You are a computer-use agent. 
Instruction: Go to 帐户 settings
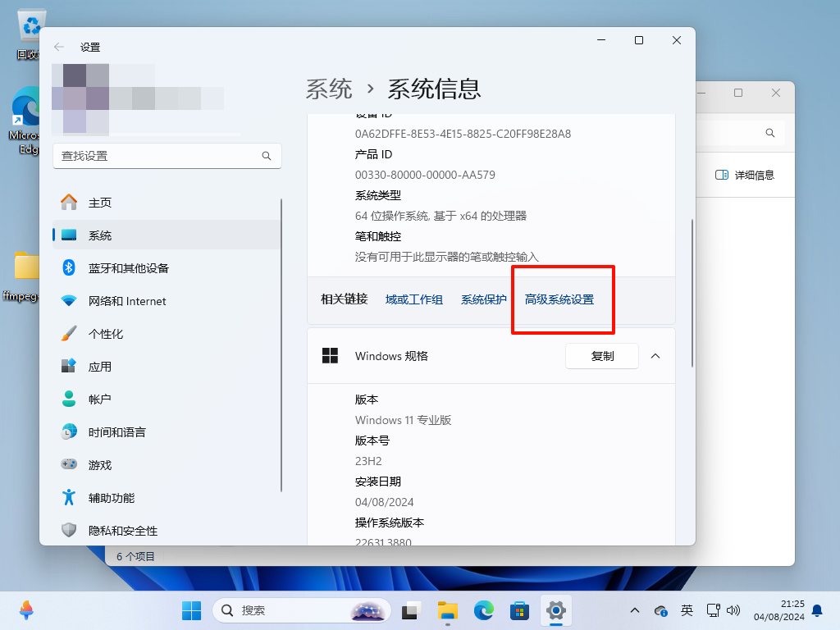pos(167,399)
